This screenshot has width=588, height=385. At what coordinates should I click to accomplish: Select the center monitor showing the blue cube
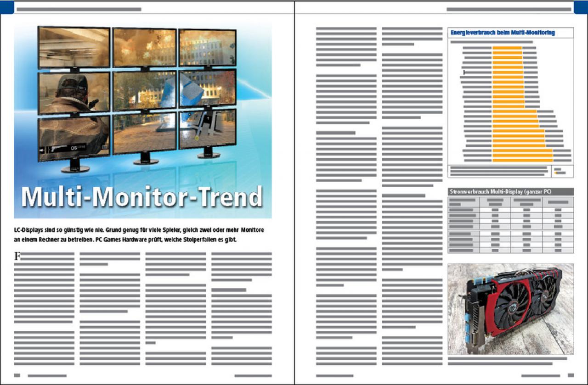tap(145, 90)
